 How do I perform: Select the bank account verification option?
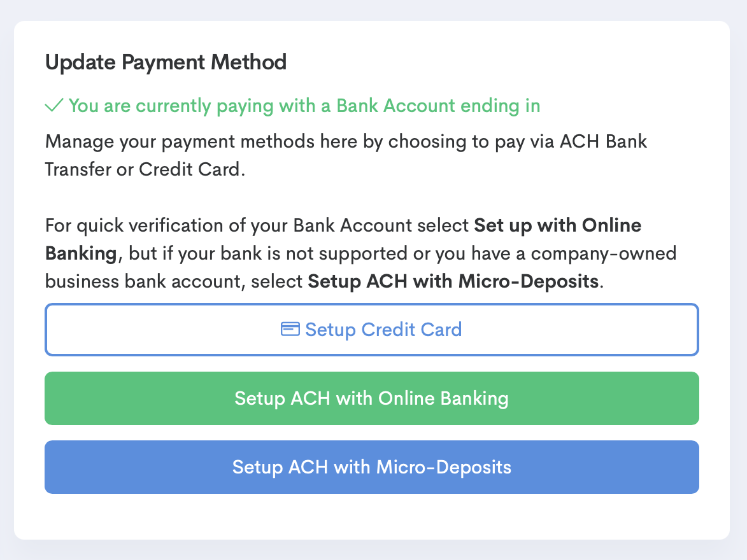[x=371, y=398]
